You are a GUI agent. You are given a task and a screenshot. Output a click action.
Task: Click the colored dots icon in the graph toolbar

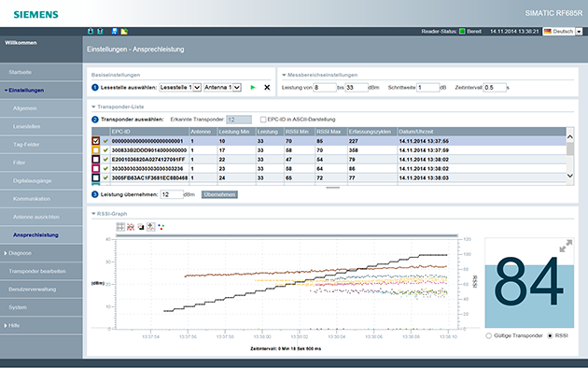(x=161, y=227)
